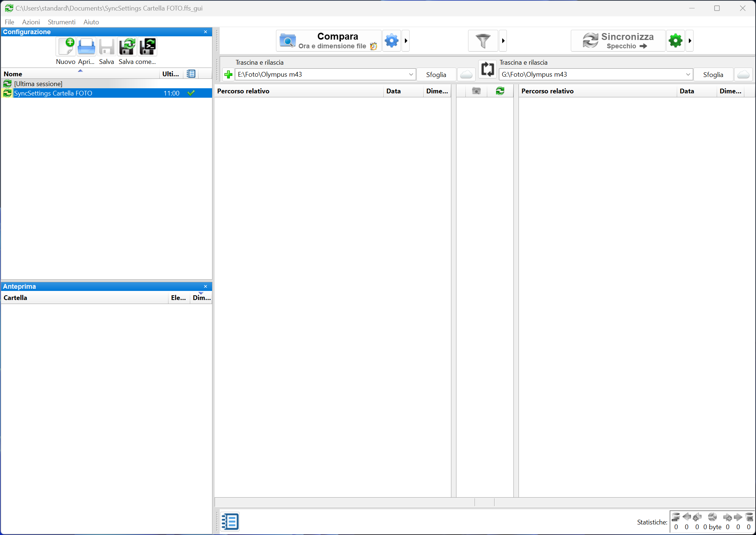The height and width of the screenshot is (535, 756).
Task: Swap left and right folder sides
Action: pos(487,69)
